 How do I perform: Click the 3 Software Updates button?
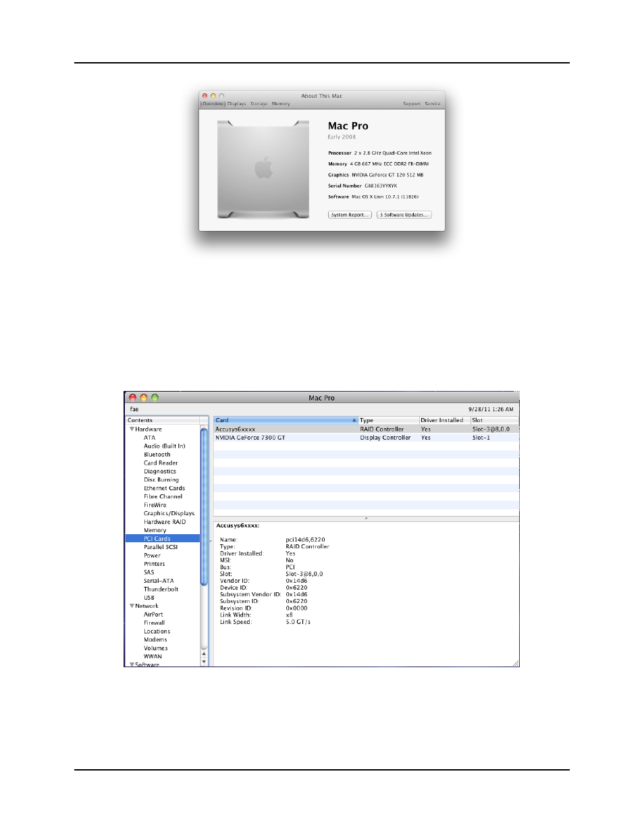(404, 215)
